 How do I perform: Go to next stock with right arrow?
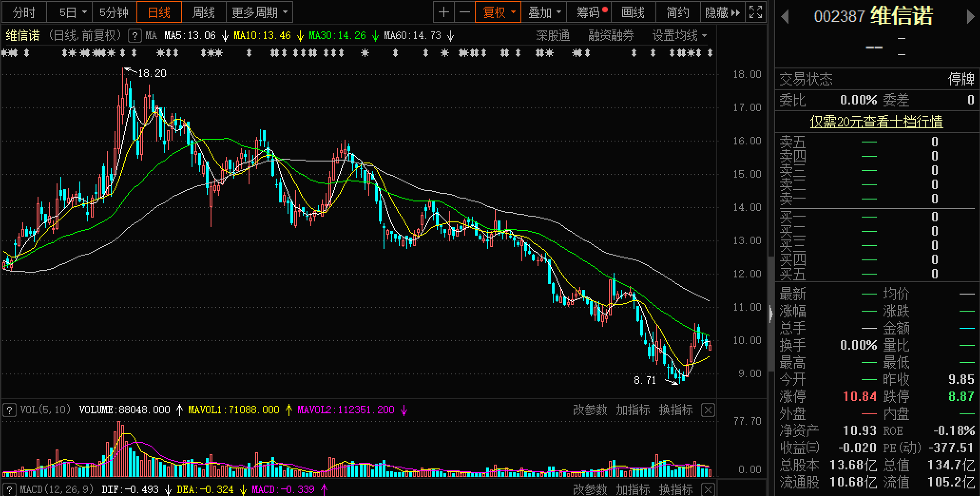click(x=970, y=17)
